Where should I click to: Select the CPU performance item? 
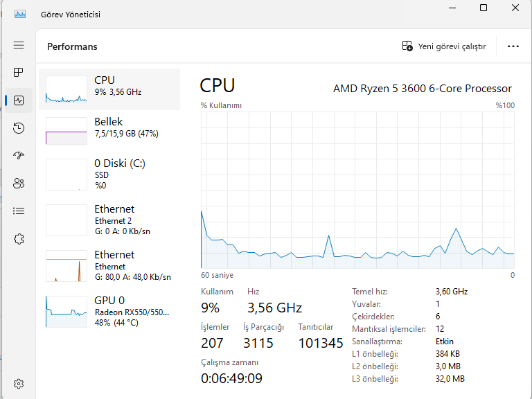tap(109, 89)
